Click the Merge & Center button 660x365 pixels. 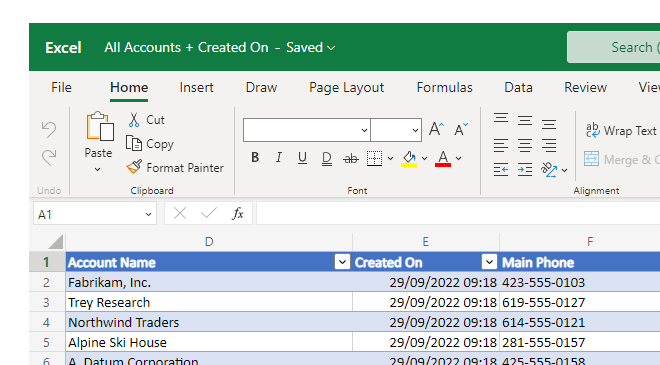(622, 160)
